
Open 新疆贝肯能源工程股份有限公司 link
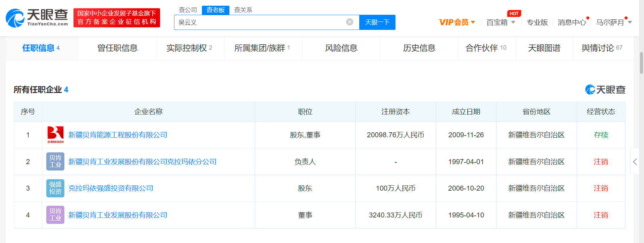point(118,135)
